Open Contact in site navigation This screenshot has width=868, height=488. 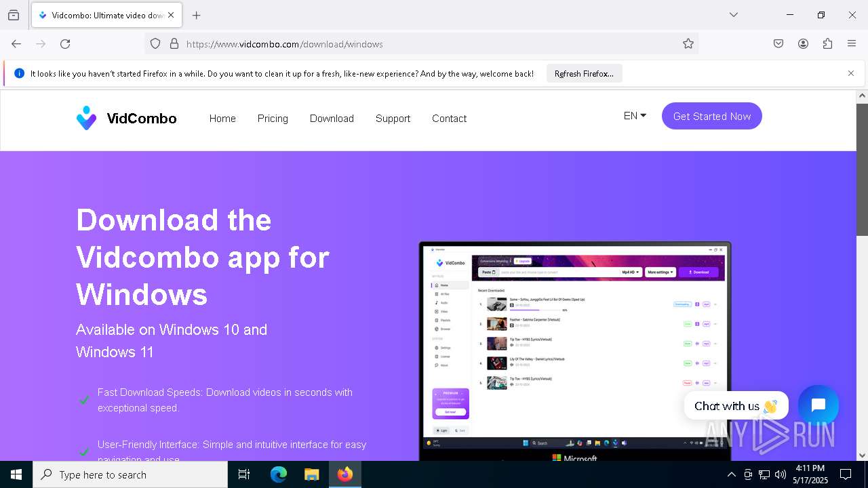(x=449, y=119)
